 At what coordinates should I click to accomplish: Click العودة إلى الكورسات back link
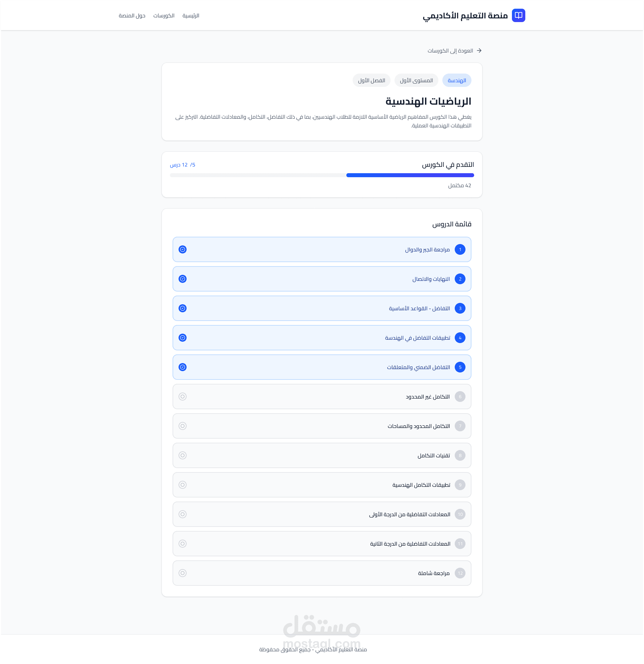[x=450, y=51]
